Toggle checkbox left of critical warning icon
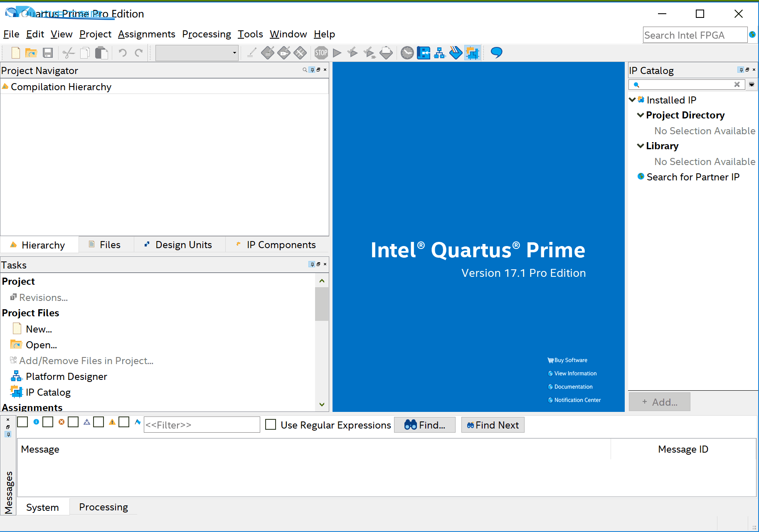This screenshot has height=532, width=759. (x=74, y=422)
